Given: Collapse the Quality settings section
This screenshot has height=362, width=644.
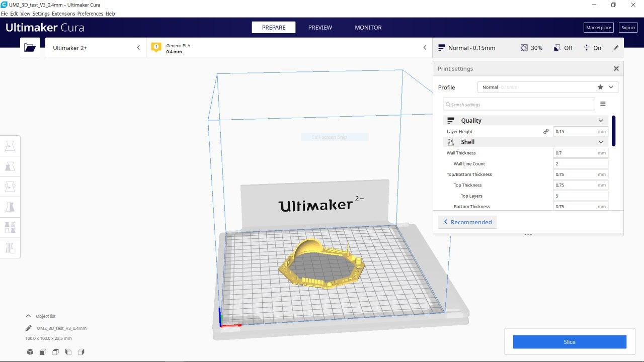Looking at the screenshot, I should pos(526,121).
